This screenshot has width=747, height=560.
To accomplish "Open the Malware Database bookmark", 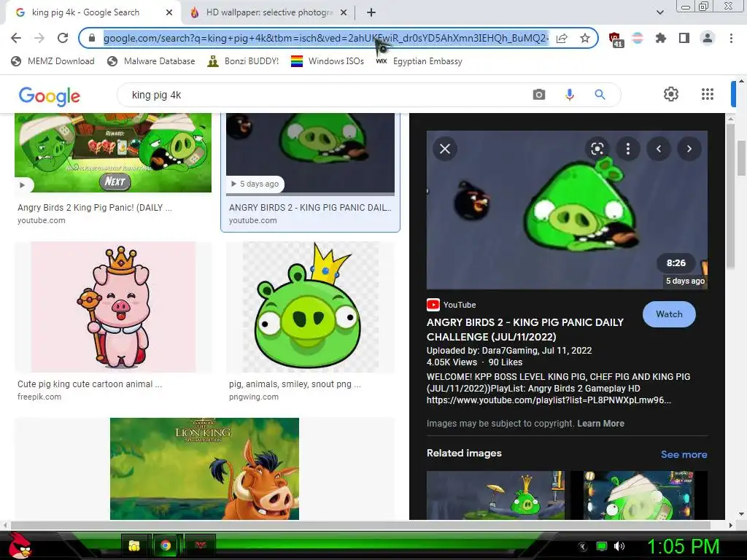I will click(x=151, y=61).
